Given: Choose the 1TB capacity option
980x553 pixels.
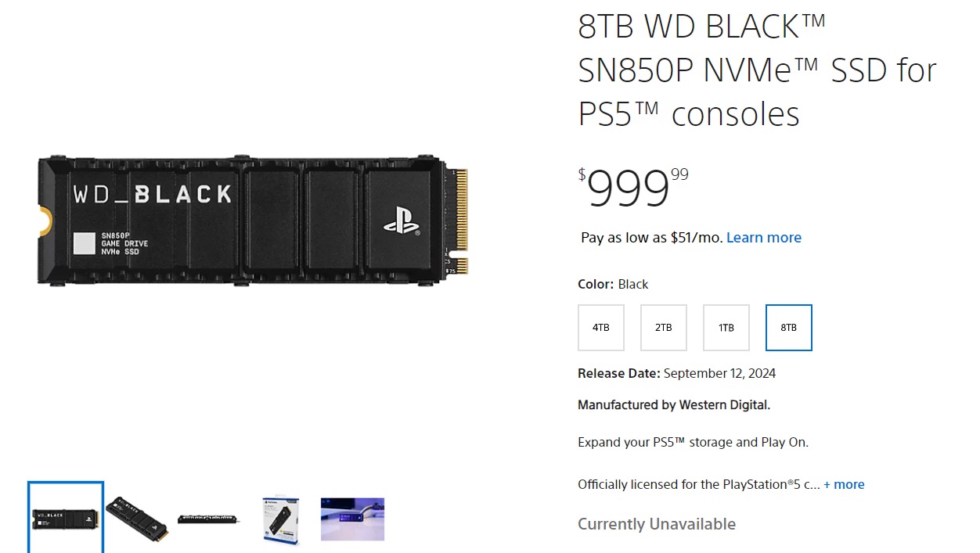Looking at the screenshot, I should pyautogui.click(x=726, y=328).
